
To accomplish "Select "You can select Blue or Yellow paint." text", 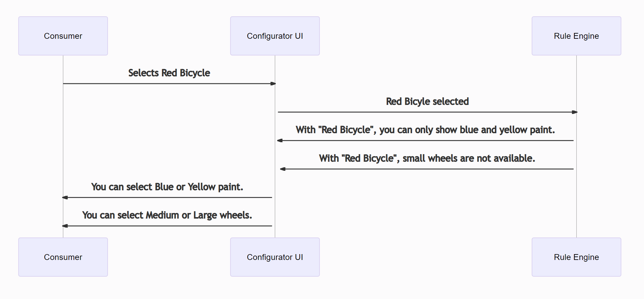I will click(x=167, y=187).
